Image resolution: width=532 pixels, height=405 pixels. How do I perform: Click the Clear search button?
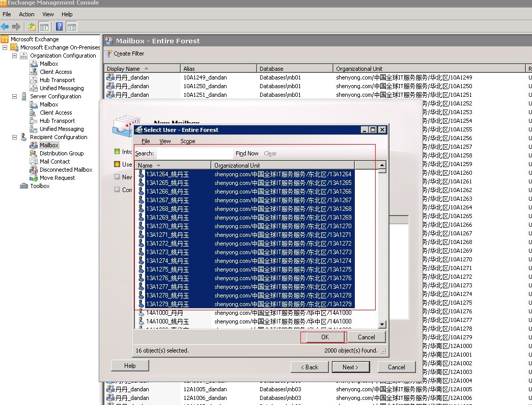pyautogui.click(x=270, y=153)
